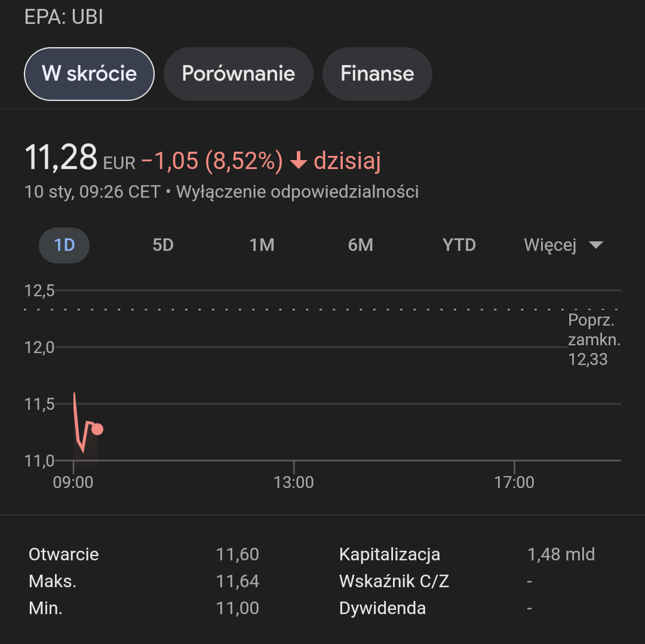This screenshot has width=645, height=644.
Task: Open the Wyłączenie odpowiedzialności link
Action: coord(297,192)
